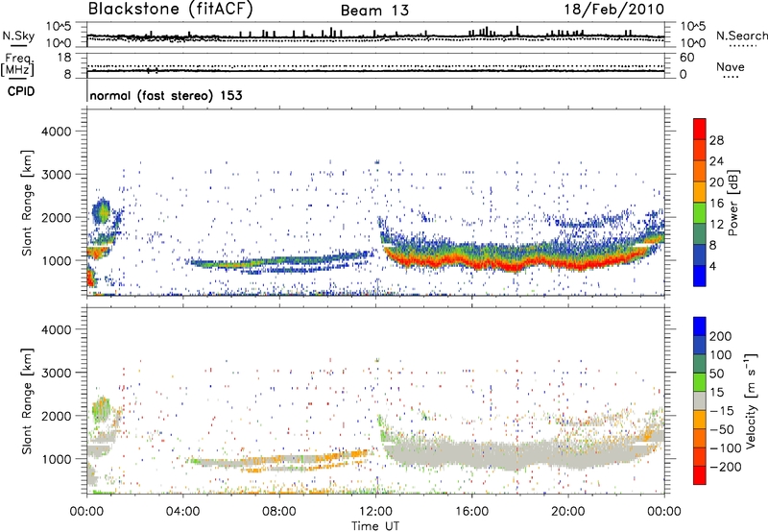Click the red bottom of velocity colorbar

(x=700, y=475)
